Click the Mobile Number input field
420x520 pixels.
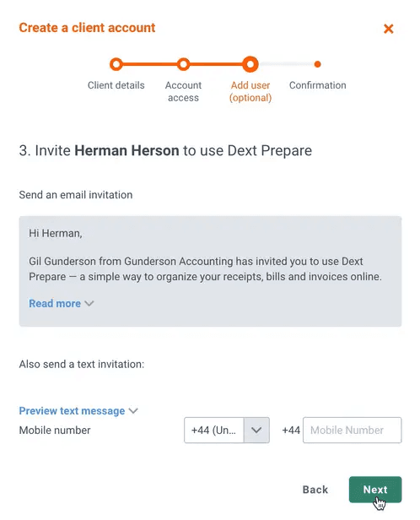click(352, 431)
